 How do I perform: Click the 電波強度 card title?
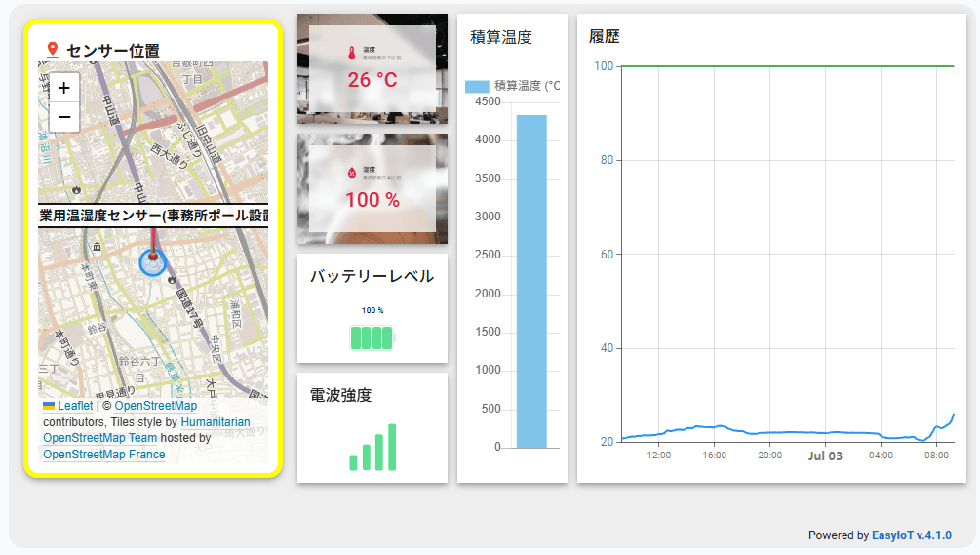[340, 396]
